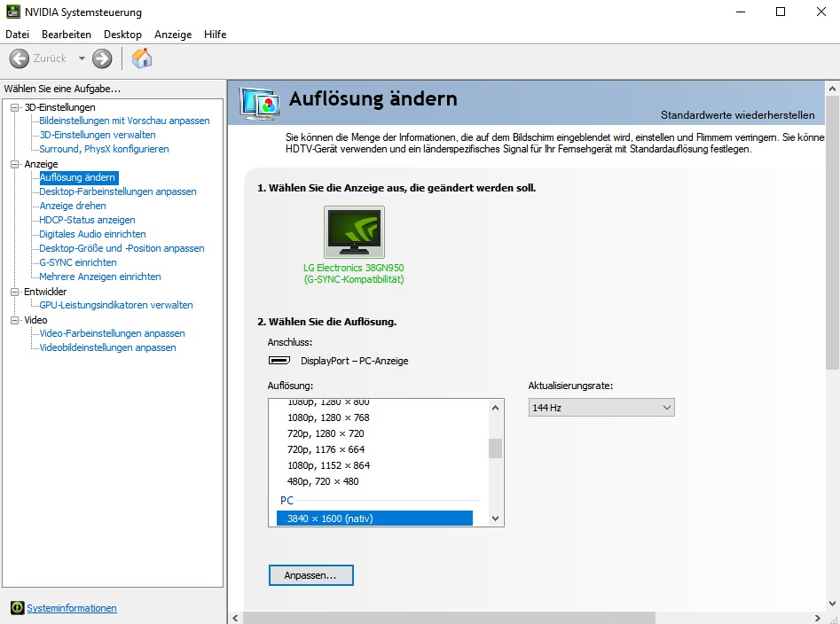Select Auflösung ändern in the tree

79,177
